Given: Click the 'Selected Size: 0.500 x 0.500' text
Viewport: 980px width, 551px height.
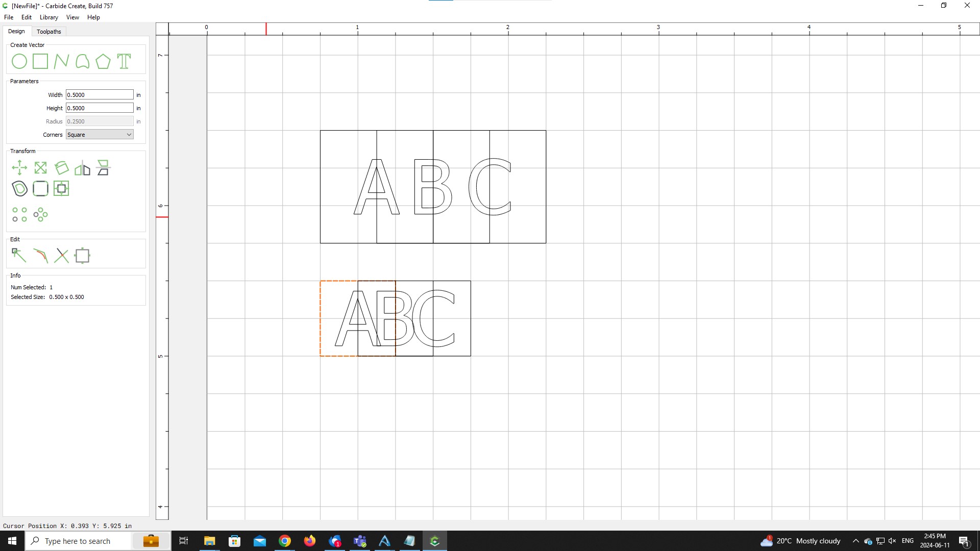Looking at the screenshot, I should click(47, 297).
